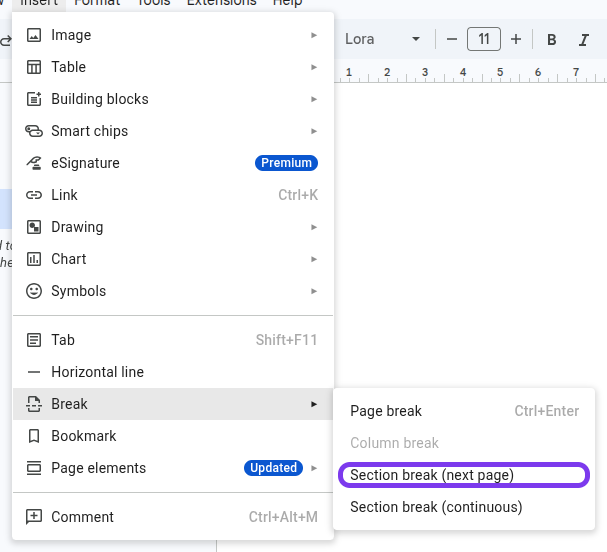The height and width of the screenshot is (552, 607).
Task: Click the disabled Column break entry
Action: [x=464, y=443]
